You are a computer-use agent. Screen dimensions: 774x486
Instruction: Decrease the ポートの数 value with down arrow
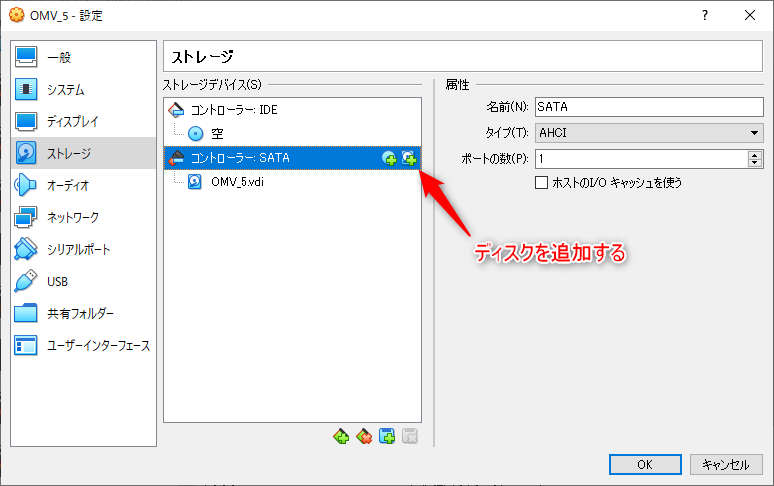(x=754, y=162)
